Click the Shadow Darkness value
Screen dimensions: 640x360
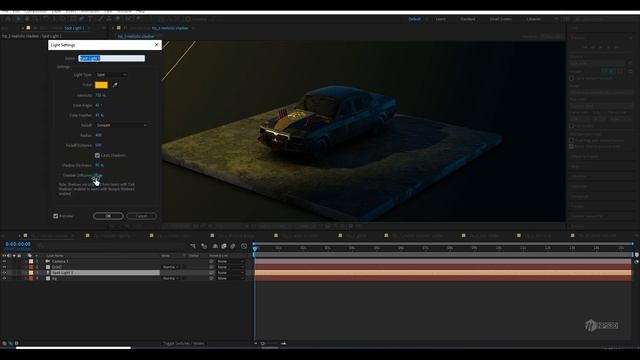click(99, 165)
